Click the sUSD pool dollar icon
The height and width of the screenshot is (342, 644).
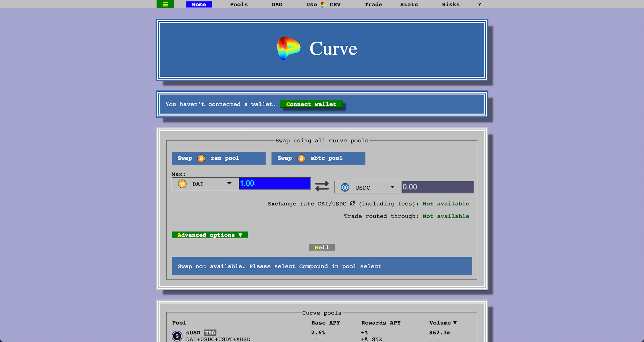(177, 336)
